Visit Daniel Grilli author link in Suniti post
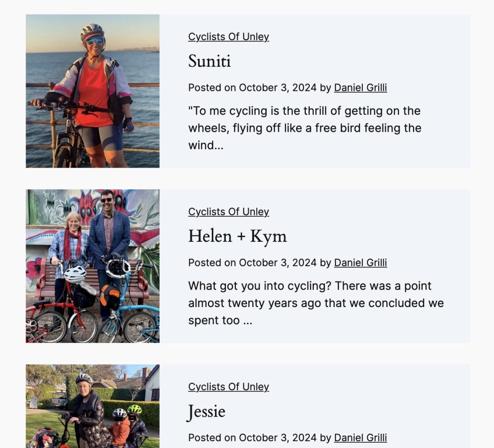494x448 pixels. (360, 87)
